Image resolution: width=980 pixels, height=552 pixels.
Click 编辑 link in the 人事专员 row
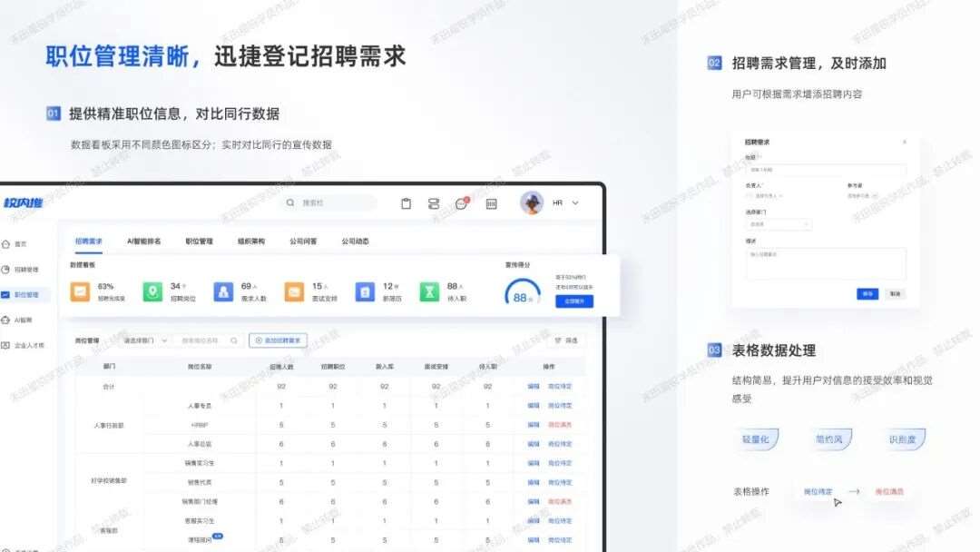tap(533, 405)
